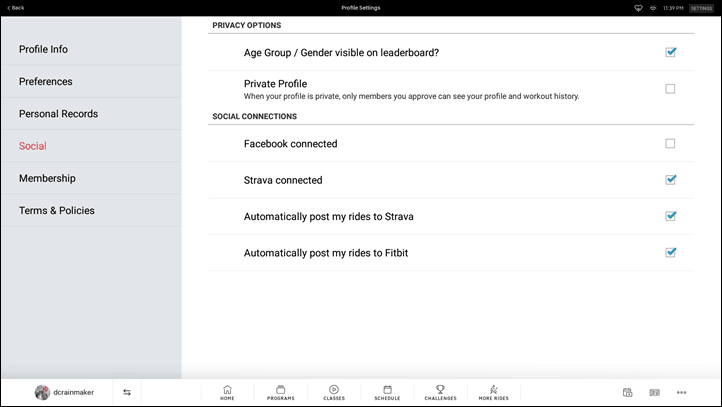
Task: Click the swap arrows icon beside username
Action: click(127, 392)
